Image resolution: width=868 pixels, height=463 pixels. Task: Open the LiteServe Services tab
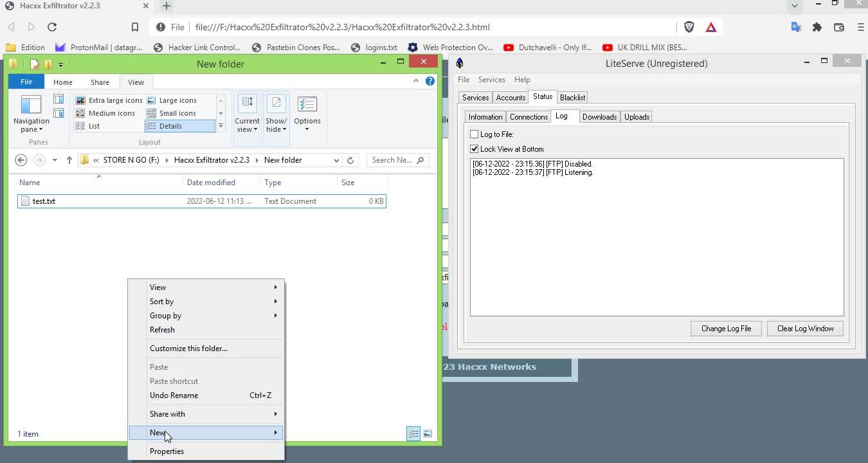(476, 98)
